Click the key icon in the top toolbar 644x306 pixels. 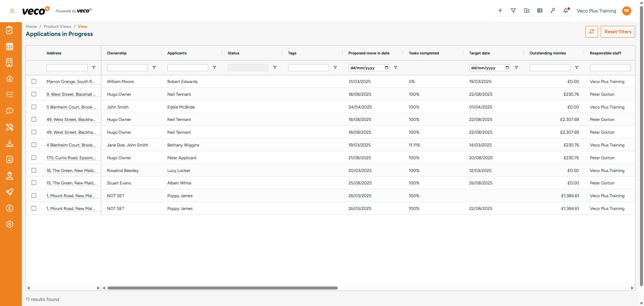pyautogui.click(x=553, y=10)
